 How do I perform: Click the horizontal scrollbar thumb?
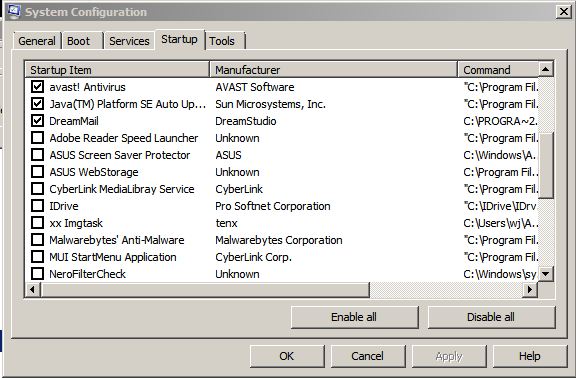click(x=205, y=289)
